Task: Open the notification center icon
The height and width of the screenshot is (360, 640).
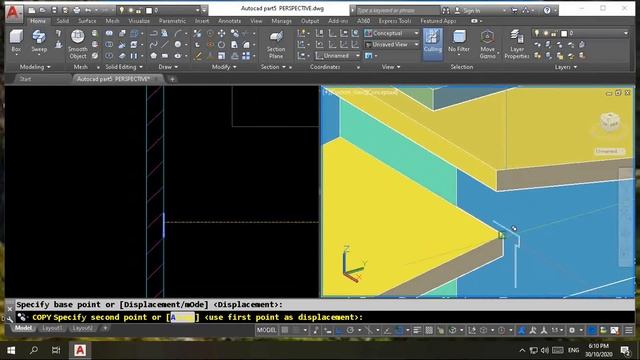Action: [625, 350]
